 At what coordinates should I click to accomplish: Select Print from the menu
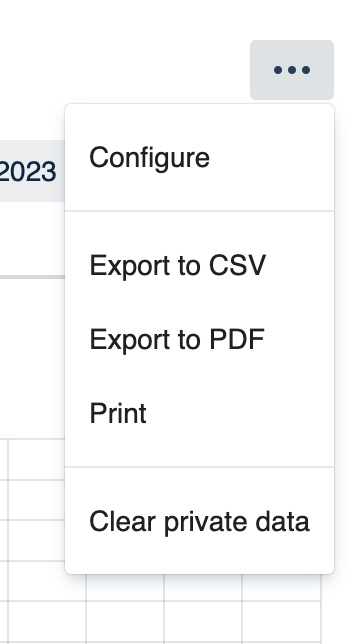point(200,413)
